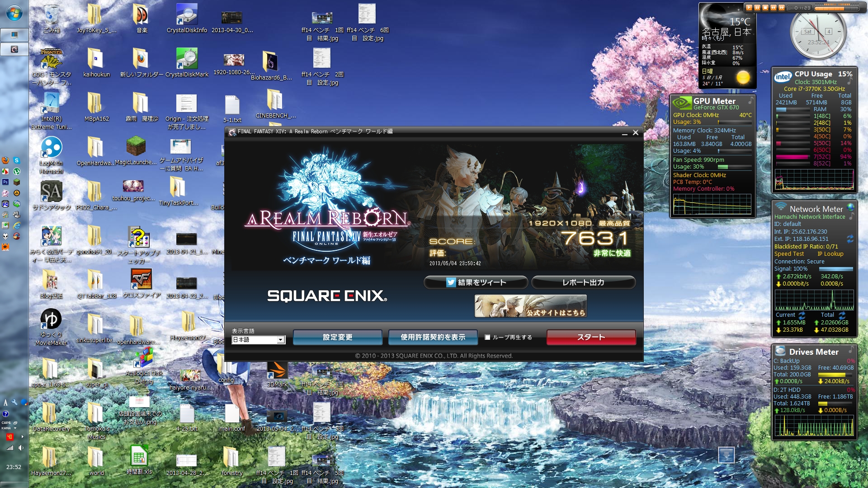
Task: Click the Internet Explorer quick-launch icon
Action: [16, 225]
